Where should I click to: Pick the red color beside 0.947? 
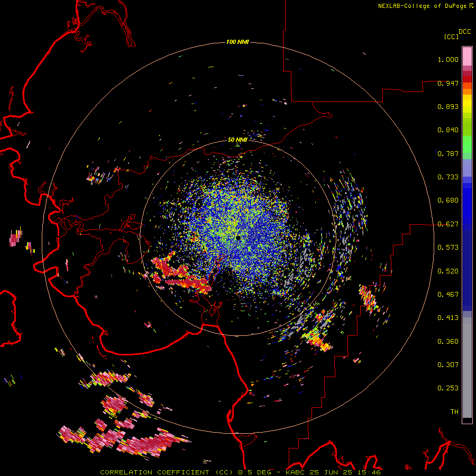[x=467, y=79]
